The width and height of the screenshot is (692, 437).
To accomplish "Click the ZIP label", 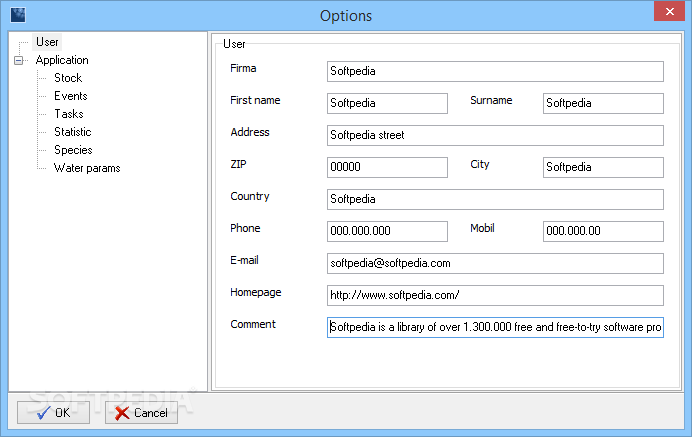I will coord(238,164).
